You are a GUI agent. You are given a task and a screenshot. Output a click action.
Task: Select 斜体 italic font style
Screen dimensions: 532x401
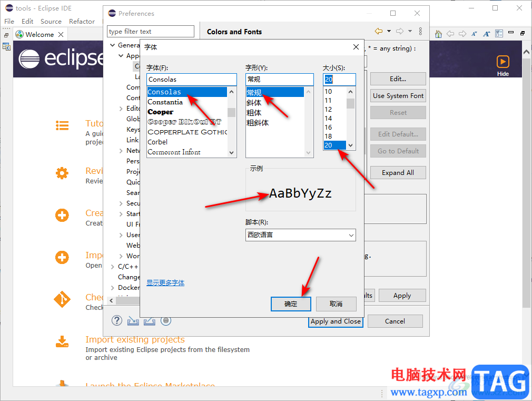tap(254, 103)
